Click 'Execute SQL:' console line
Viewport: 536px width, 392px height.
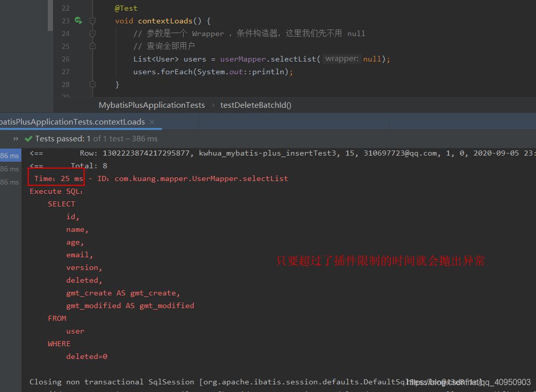(x=56, y=191)
